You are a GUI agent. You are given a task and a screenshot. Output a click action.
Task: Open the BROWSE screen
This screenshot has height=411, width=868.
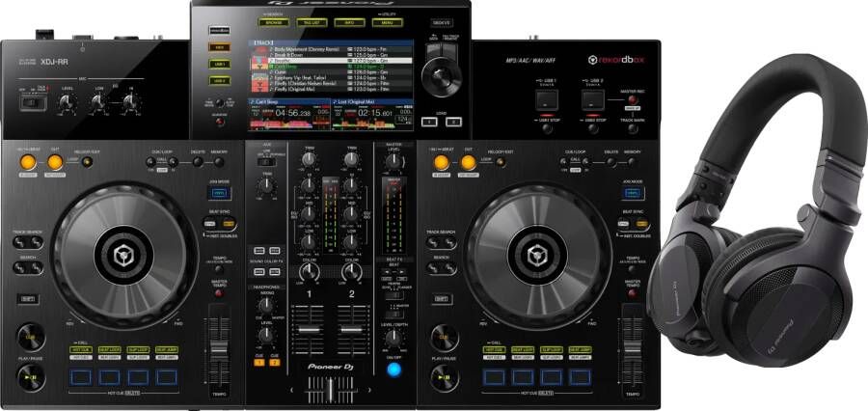click(274, 23)
